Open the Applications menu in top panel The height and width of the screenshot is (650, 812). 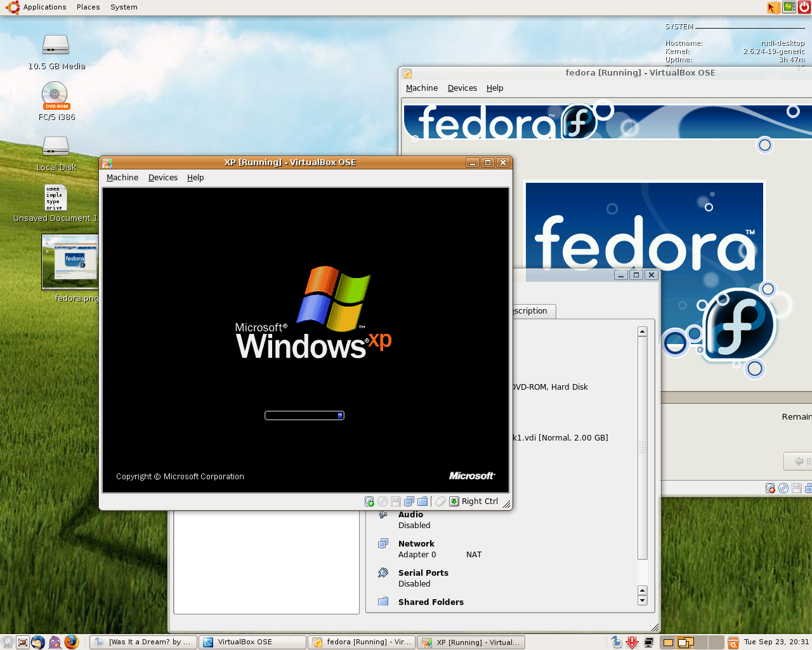coord(44,7)
